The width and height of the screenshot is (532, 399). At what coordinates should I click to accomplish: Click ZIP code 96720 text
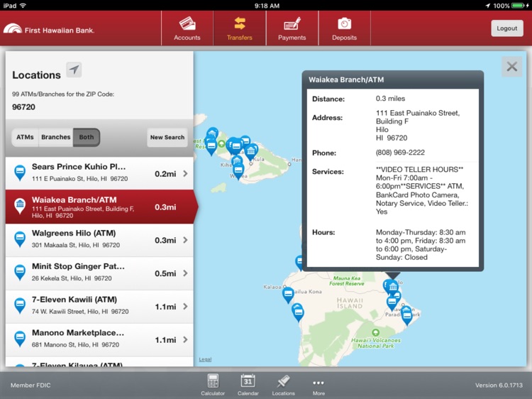[x=23, y=107]
